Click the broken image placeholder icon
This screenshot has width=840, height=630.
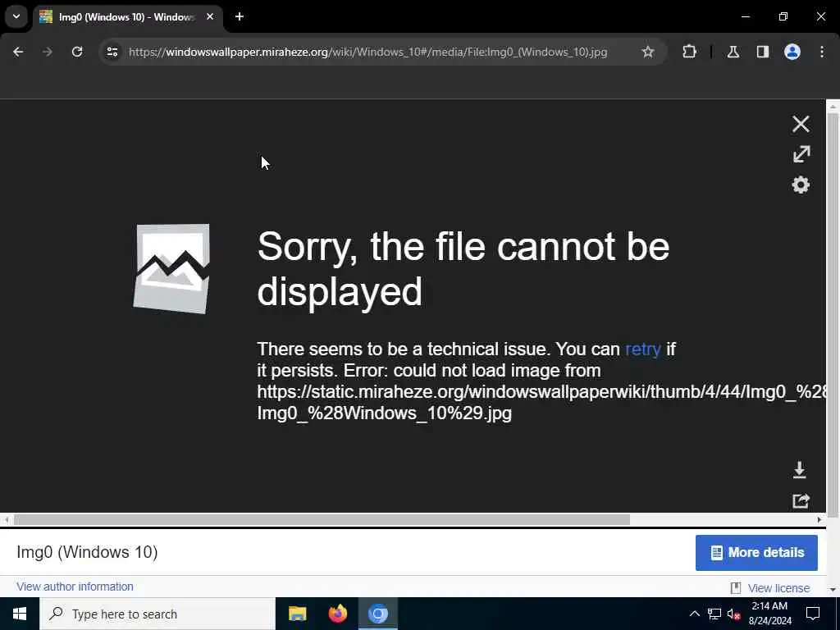(x=171, y=269)
